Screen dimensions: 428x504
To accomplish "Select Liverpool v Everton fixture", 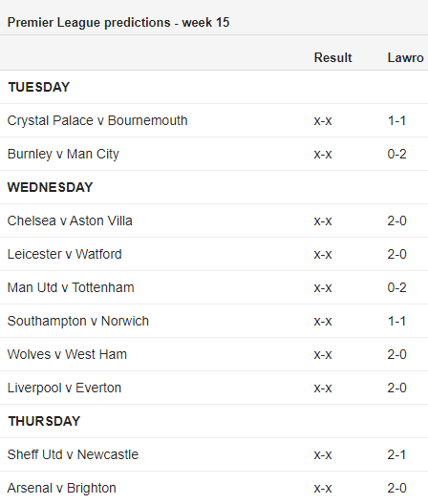I will click(64, 388).
